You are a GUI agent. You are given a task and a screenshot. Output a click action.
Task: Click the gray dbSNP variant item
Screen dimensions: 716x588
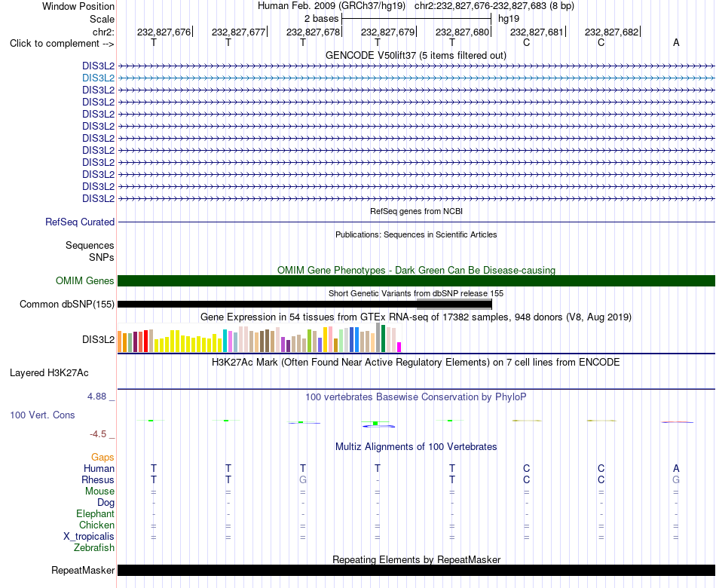454,305
